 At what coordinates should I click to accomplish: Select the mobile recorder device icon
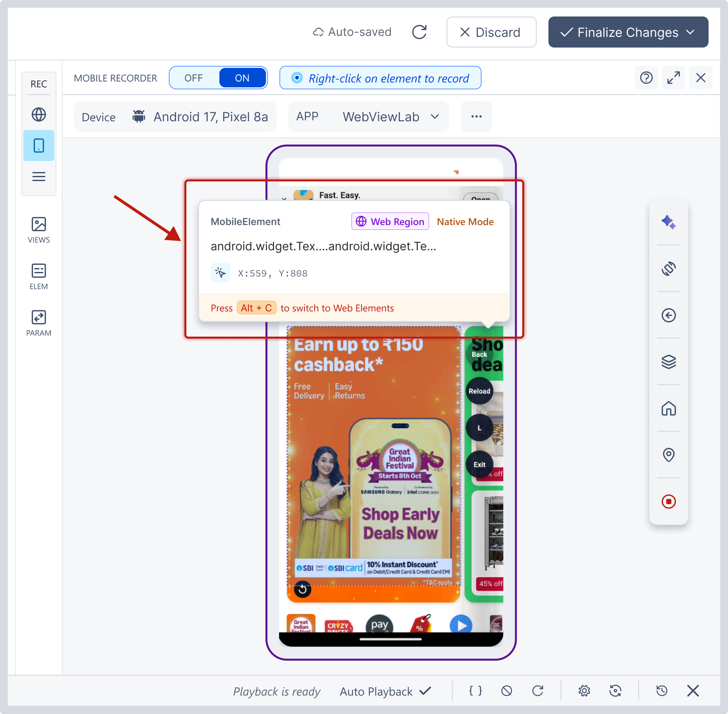39,146
